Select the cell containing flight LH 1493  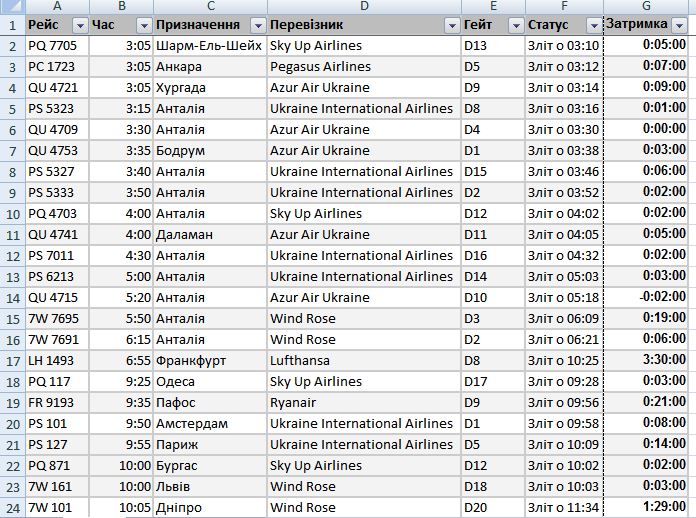pyautogui.click(x=56, y=361)
